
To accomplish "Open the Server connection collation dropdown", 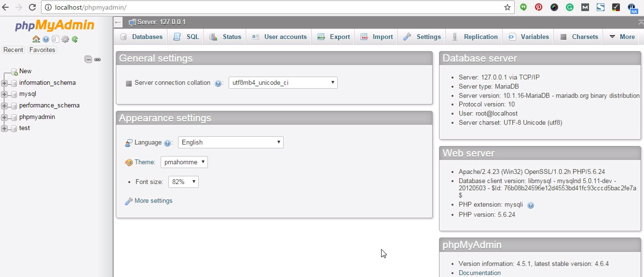I will tap(283, 83).
